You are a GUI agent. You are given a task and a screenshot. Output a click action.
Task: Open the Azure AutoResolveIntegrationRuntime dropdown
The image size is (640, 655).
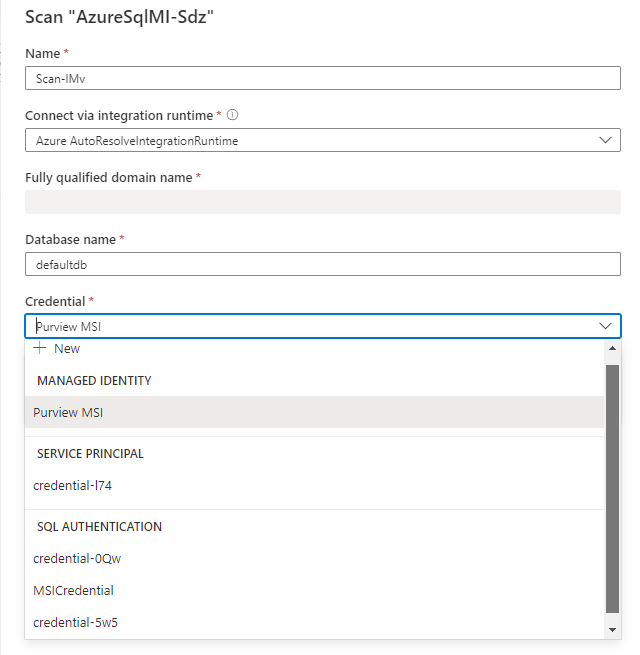click(x=322, y=140)
